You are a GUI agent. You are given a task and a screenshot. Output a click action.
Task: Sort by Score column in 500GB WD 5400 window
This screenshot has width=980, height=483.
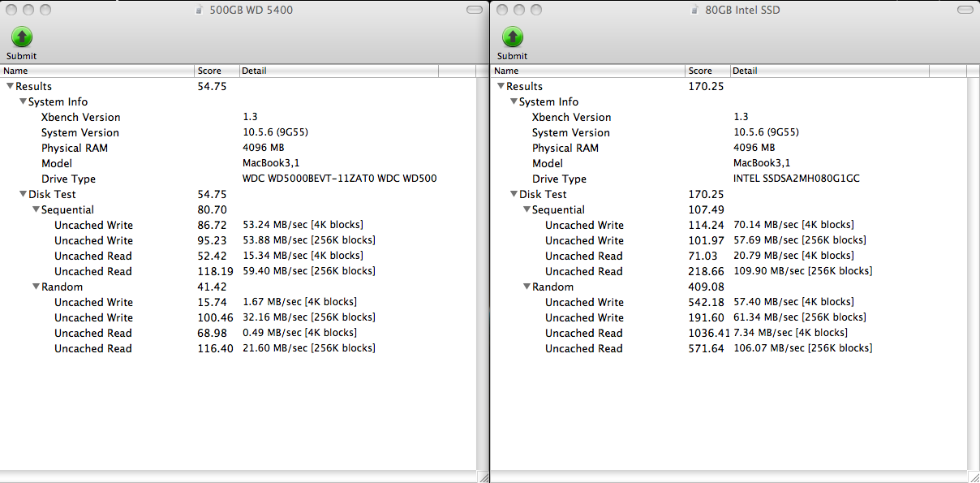pyautogui.click(x=217, y=71)
